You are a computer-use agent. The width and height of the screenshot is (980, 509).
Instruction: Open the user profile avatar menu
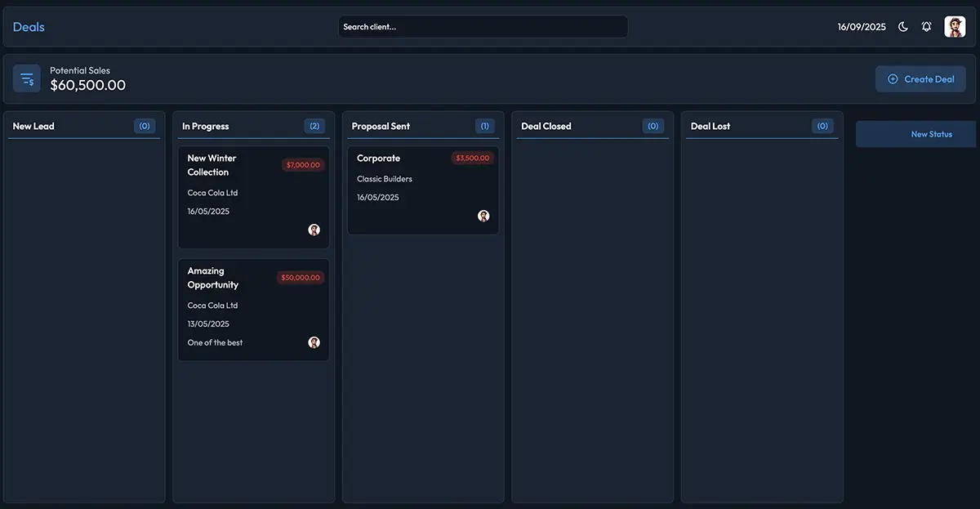[x=955, y=27]
